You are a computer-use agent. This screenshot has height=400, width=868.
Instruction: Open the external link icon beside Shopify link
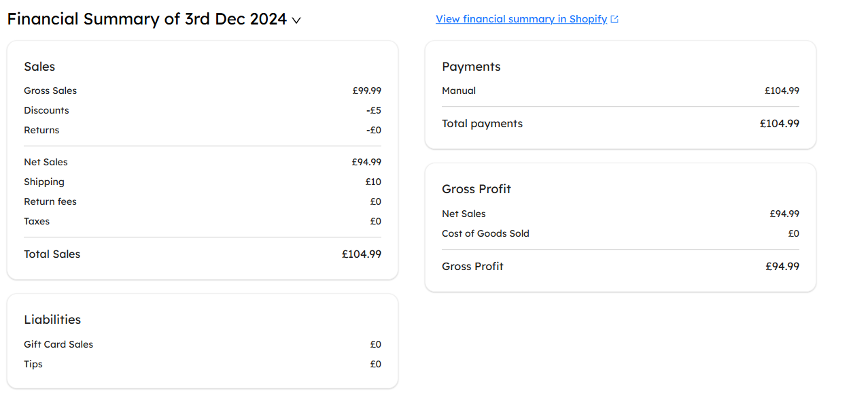tap(614, 20)
